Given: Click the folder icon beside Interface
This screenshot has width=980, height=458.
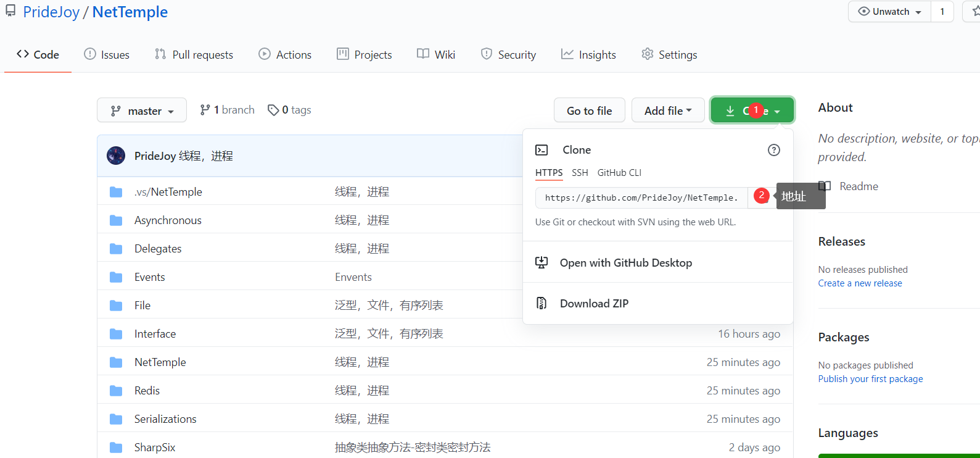Looking at the screenshot, I should pos(116,334).
